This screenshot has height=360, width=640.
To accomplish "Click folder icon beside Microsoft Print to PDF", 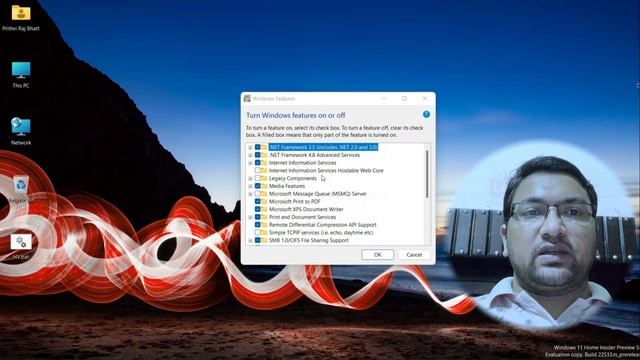I will (x=264, y=201).
